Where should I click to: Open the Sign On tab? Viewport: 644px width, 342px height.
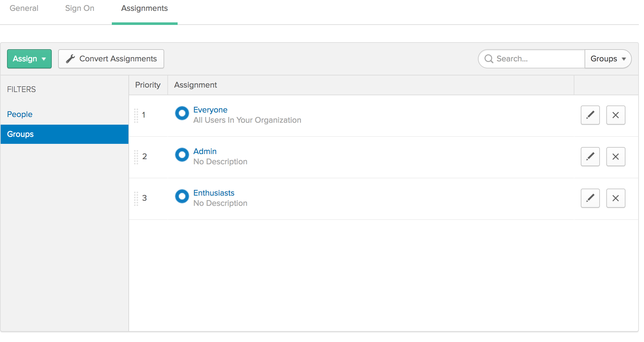(x=80, y=8)
